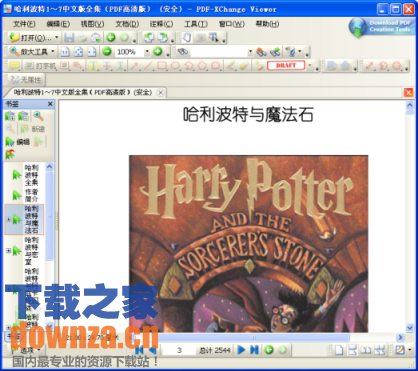
Task: Click the Save disk icon
Action: pos(69,37)
